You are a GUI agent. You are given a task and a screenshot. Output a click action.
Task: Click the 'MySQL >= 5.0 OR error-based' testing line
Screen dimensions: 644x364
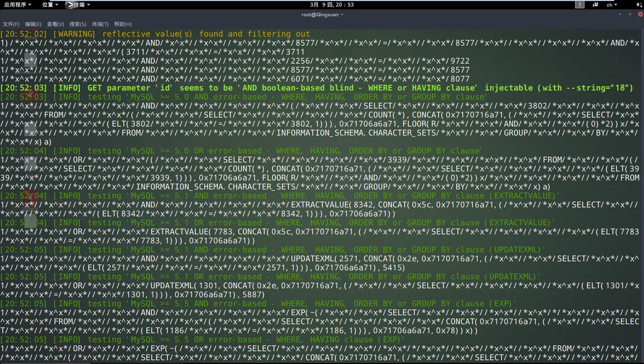[241, 151]
